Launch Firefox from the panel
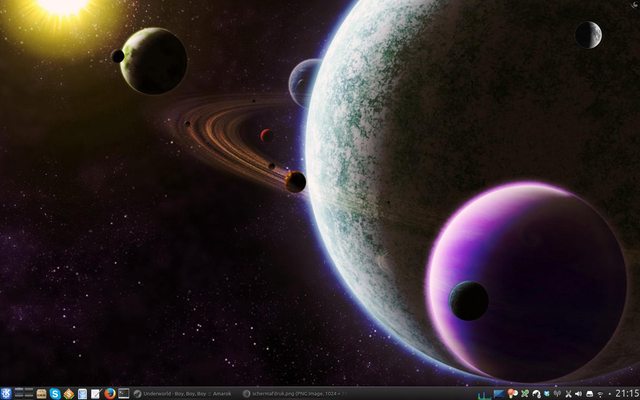 click(x=109, y=393)
